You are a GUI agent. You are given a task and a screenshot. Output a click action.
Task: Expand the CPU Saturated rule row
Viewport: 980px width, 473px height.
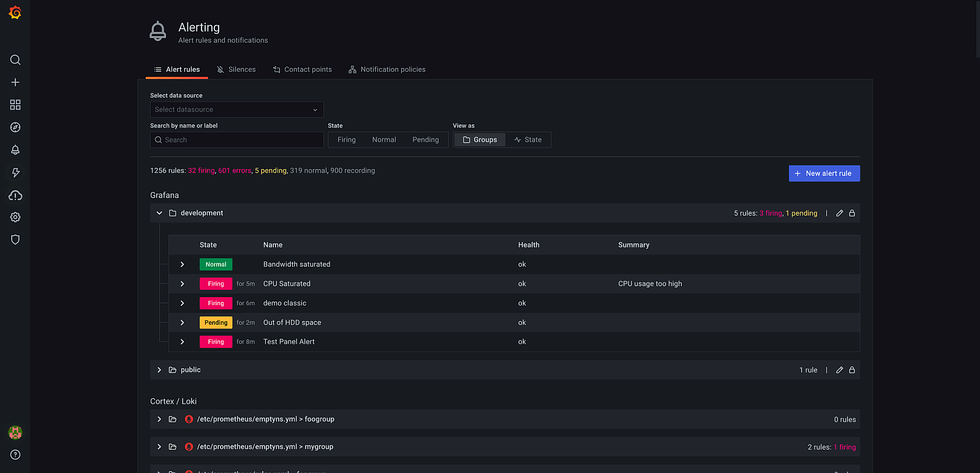point(183,284)
